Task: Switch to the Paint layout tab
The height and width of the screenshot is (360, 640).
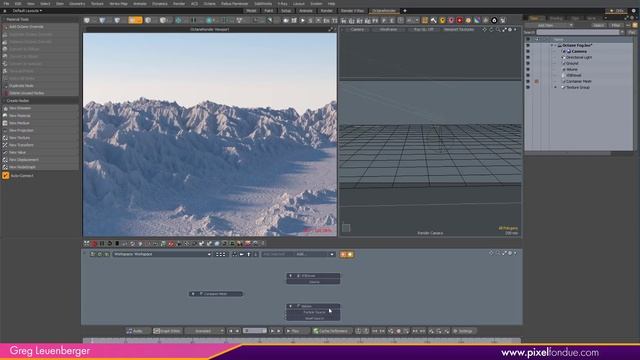Action: 269,11
